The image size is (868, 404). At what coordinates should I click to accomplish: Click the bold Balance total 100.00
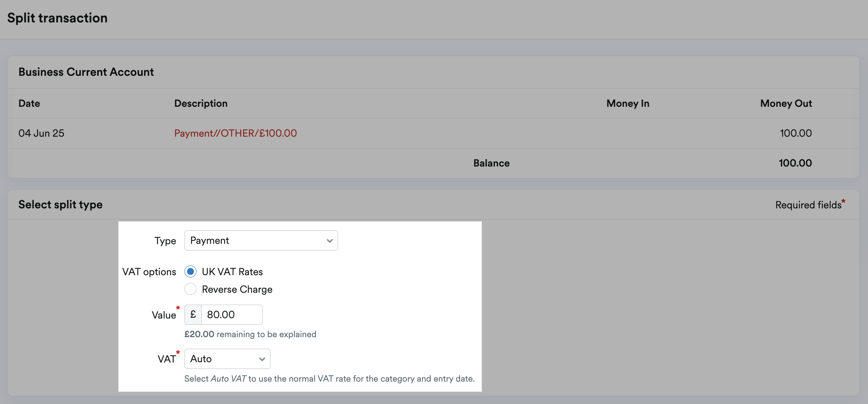[795, 163]
